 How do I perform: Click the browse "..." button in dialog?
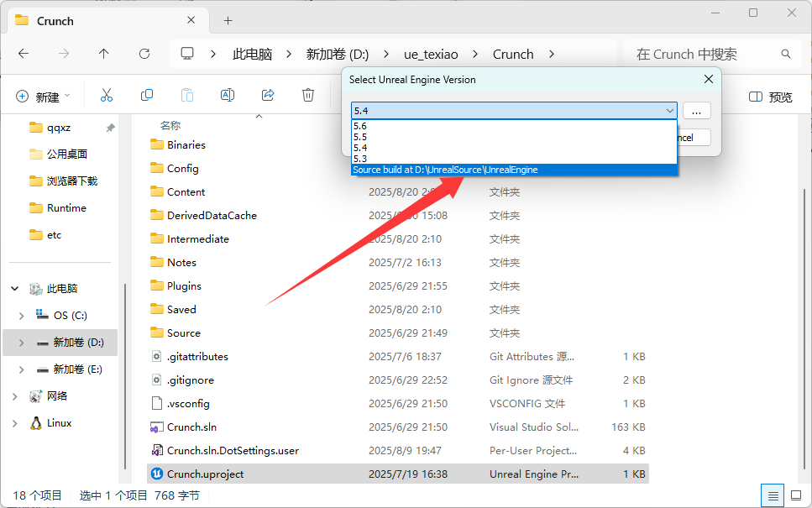[x=696, y=111]
